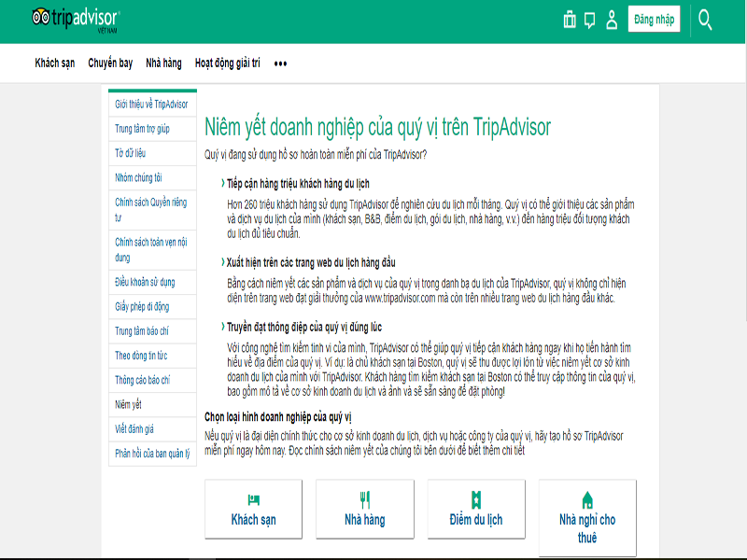Click the profile person icon
The height and width of the screenshot is (560, 747).
(613, 19)
